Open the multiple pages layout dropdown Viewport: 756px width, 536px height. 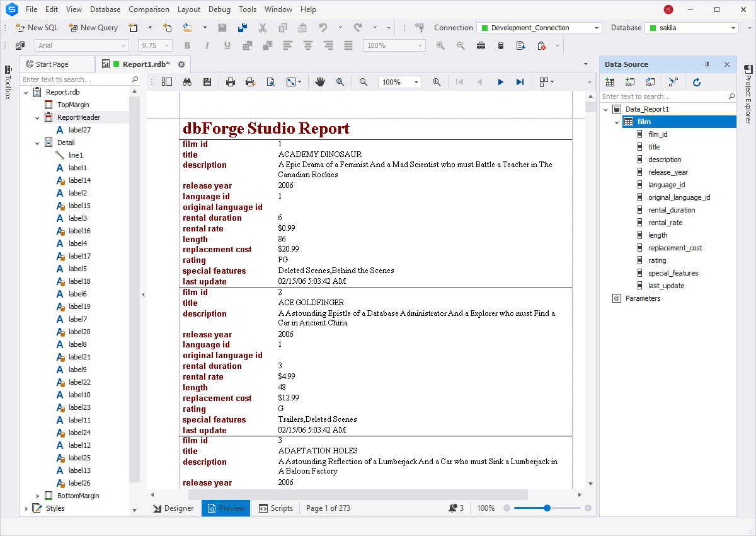[546, 82]
